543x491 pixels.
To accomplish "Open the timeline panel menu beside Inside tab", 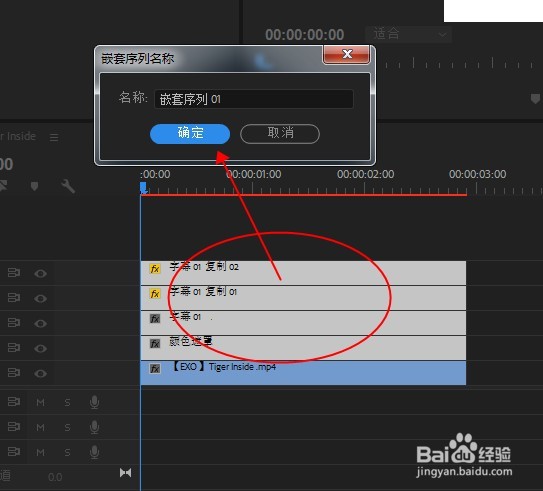I will point(54,137).
